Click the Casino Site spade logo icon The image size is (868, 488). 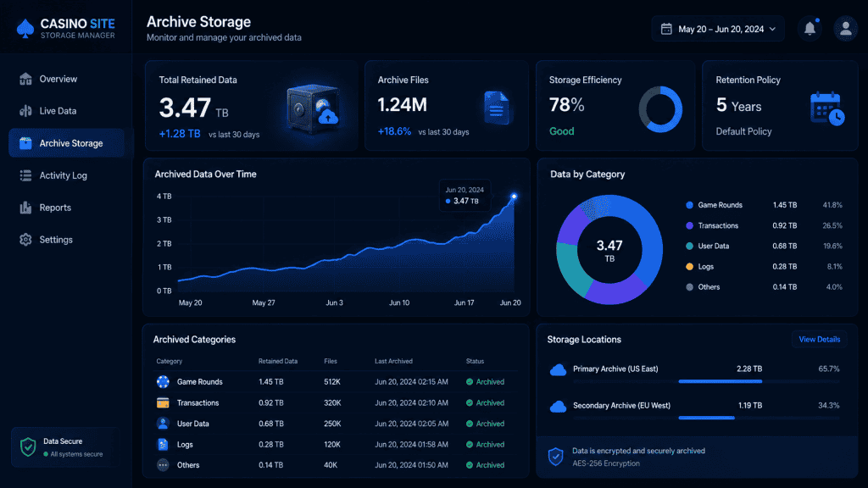[x=25, y=29]
